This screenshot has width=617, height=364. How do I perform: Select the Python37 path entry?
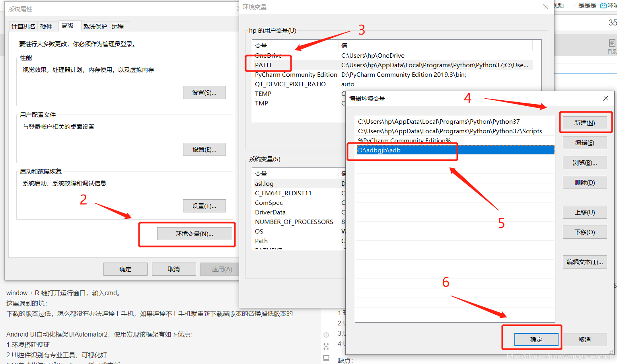point(455,121)
